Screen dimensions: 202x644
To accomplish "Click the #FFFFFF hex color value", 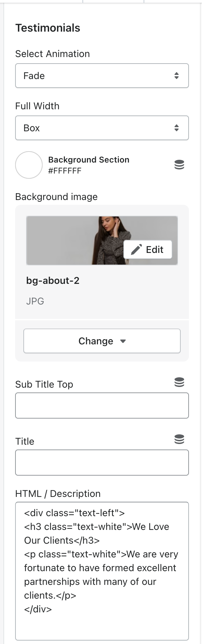I will tap(65, 171).
